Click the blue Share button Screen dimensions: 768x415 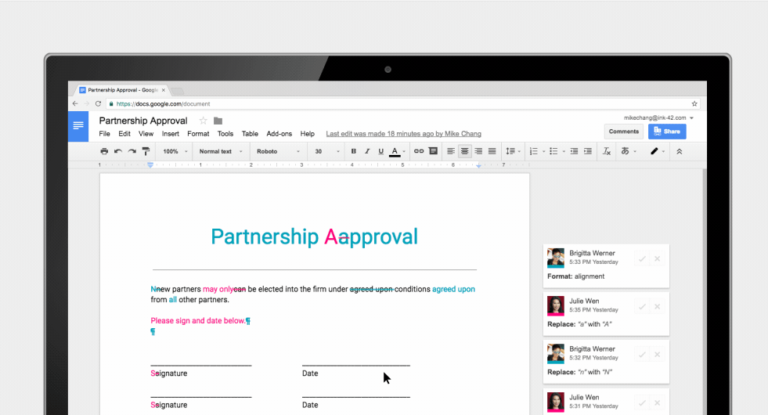[x=667, y=131]
